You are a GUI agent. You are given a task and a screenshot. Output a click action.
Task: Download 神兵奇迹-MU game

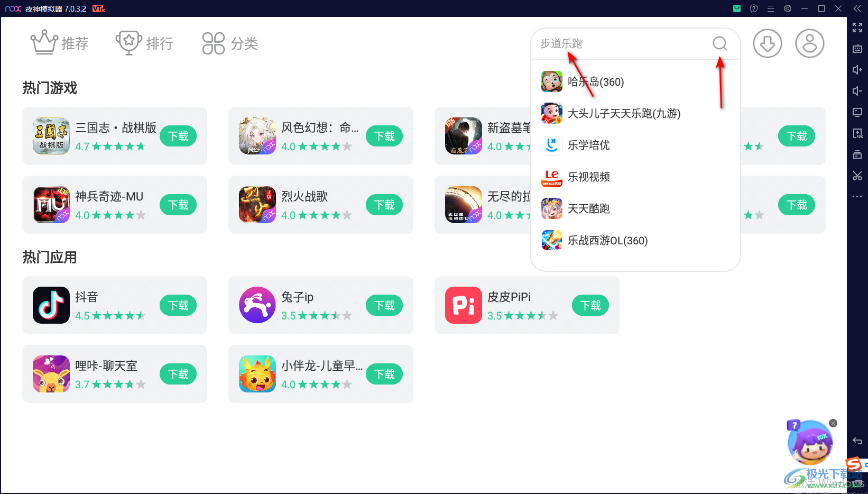pyautogui.click(x=178, y=205)
